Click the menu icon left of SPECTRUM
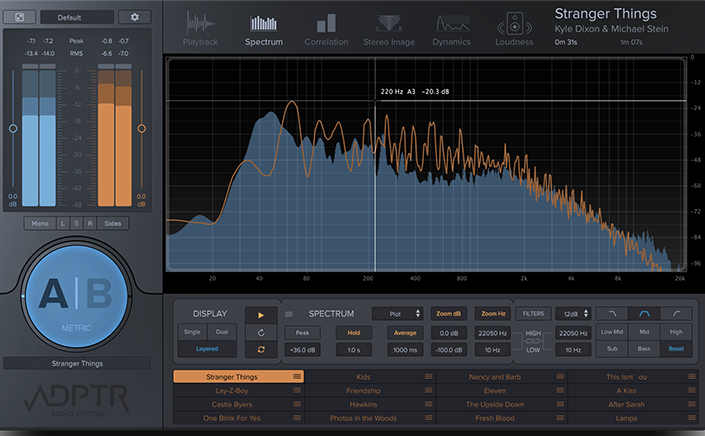The height and width of the screenshot is (436, 705). [289, 314]
